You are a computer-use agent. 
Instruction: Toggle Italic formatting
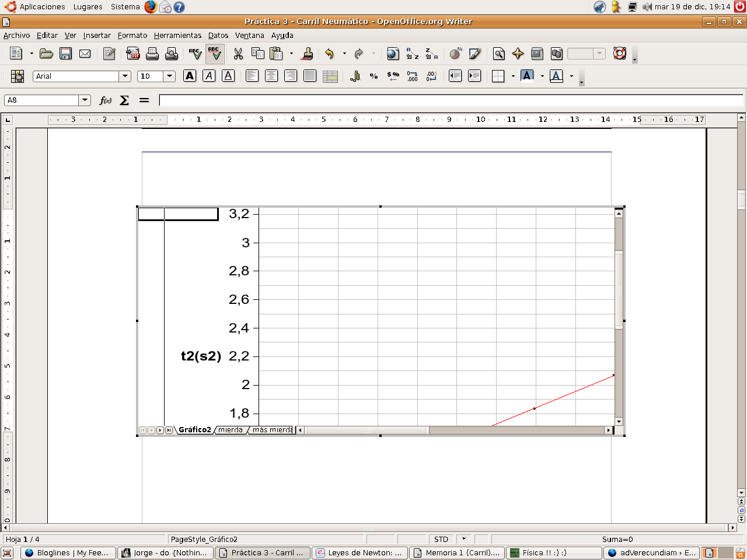pyautogui.click(x=209, y=76)
